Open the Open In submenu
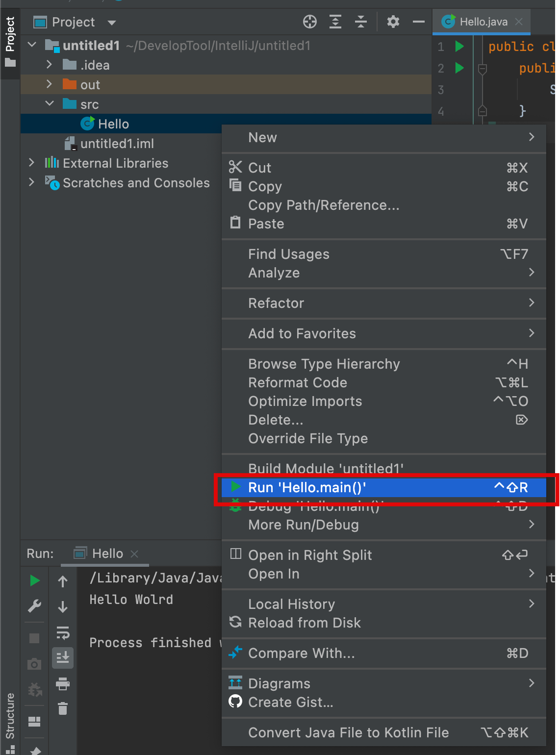The image size is (560, 755). (x=384, y=574)
